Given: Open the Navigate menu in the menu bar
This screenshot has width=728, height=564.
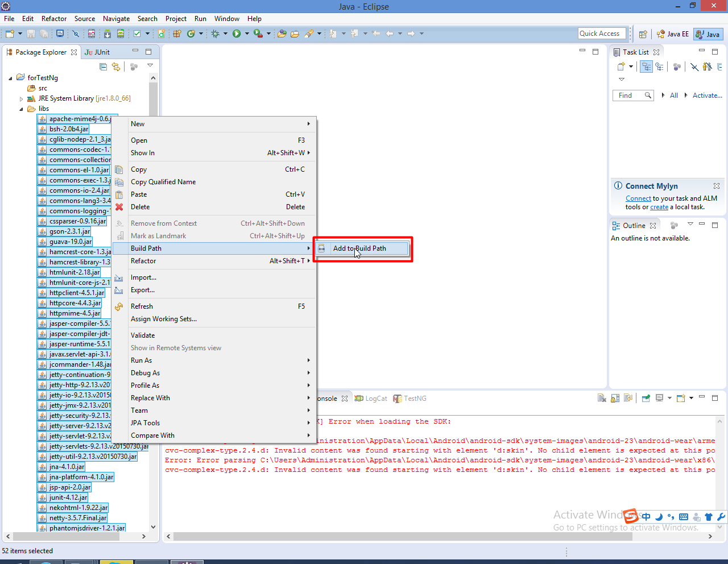Looking at the screenshot, I should pyautogui.click(x=116, y=19).
